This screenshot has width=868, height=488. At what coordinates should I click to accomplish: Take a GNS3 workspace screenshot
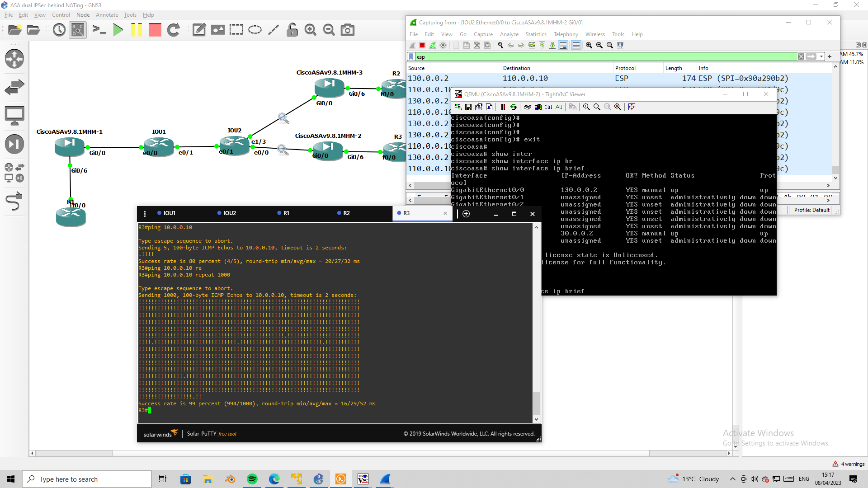347,30
